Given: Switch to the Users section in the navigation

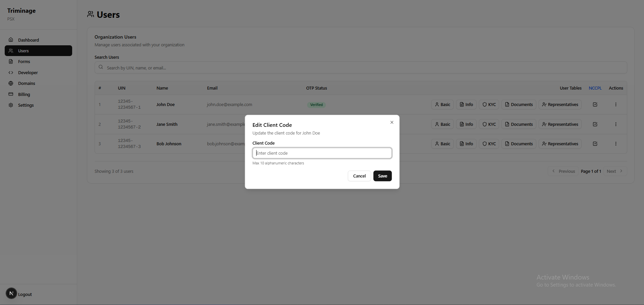Looking at the screenshot, I should point(23,51).
